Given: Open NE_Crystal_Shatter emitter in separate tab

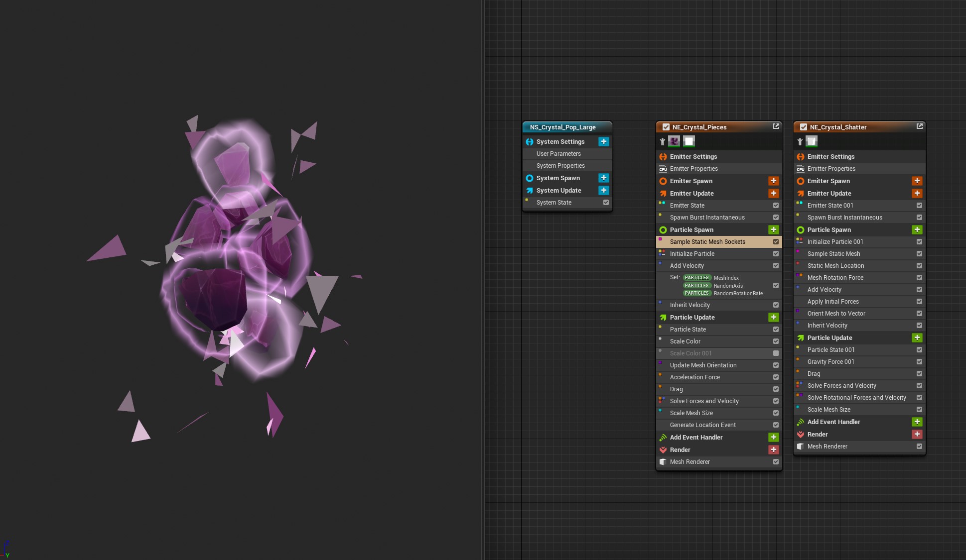Looking at the screenshot, I should pyautogui.click(x=919, y=126).
